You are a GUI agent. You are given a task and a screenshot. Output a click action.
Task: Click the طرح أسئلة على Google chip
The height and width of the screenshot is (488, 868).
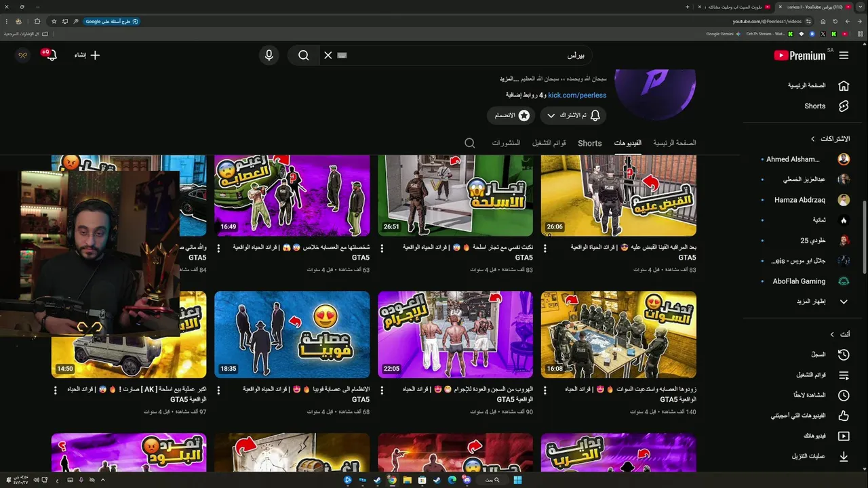tap(112, 22)
